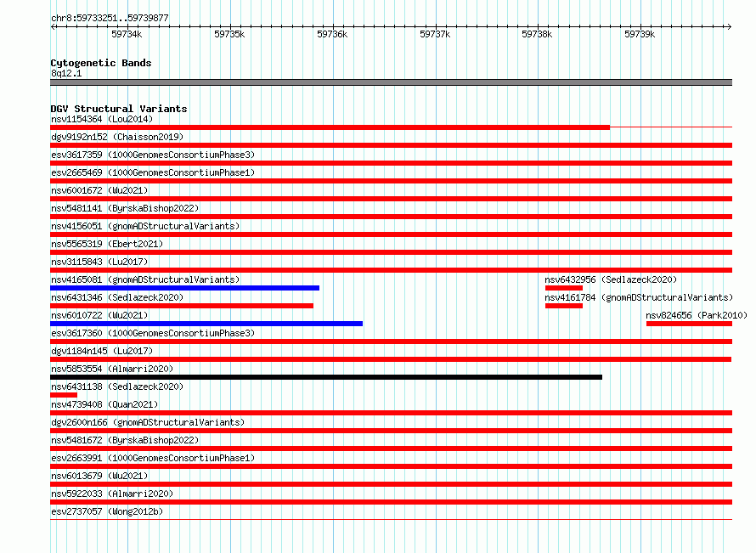This screenshot has height=553, width=756.
Task: Click the 59735k ruler position label
Action: (x=229, y=34)
